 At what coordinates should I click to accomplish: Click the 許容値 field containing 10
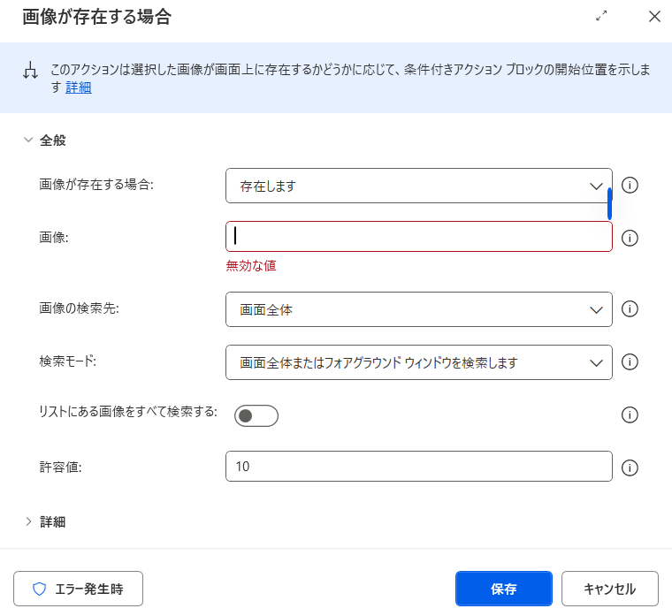[x=418, y=467]
